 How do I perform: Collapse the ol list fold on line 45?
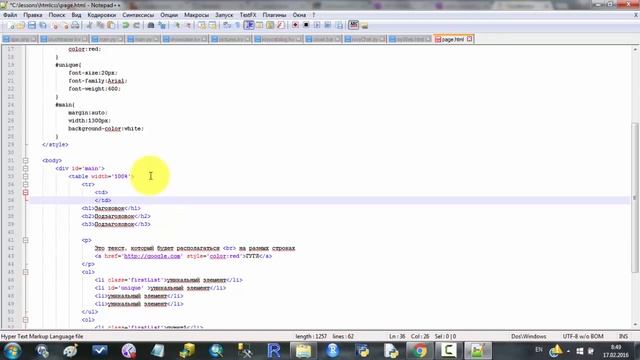point(25,272)
